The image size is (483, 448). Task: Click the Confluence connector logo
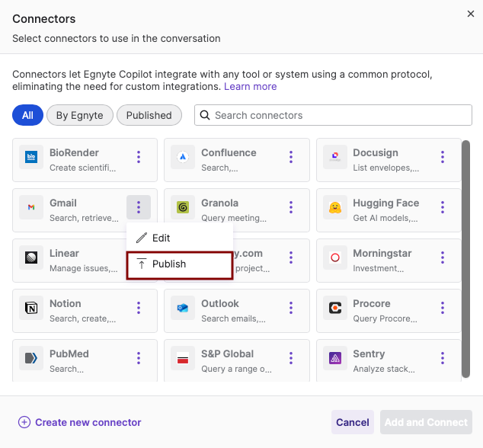coord(183,157)
